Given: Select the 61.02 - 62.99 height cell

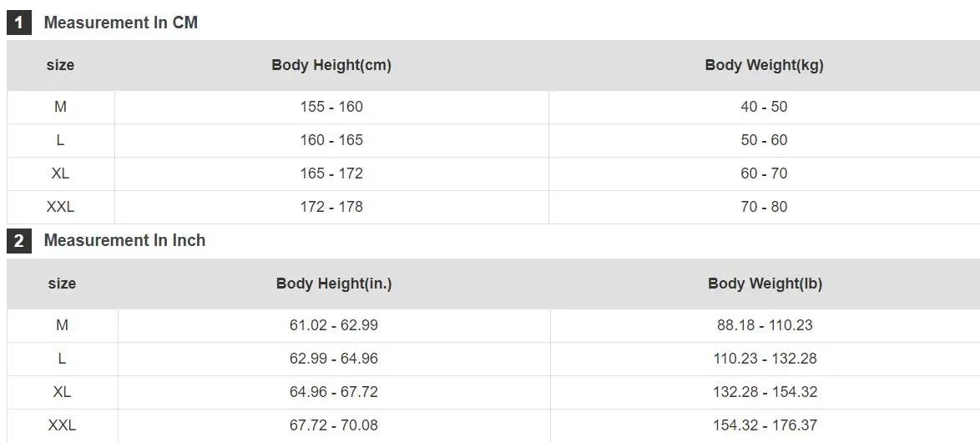Looking at the screenshot, I should (x=334, y=325).
